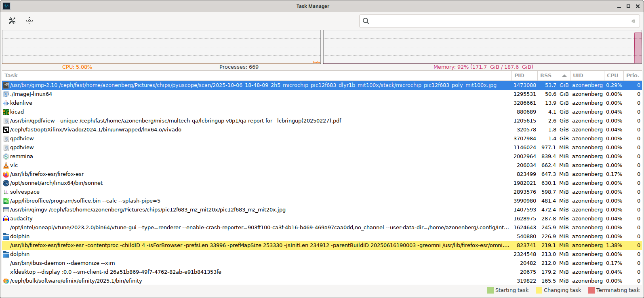This screenshot has height=298, width=644.
Task: Click the identify window crosshair icon
Action: 29,21
